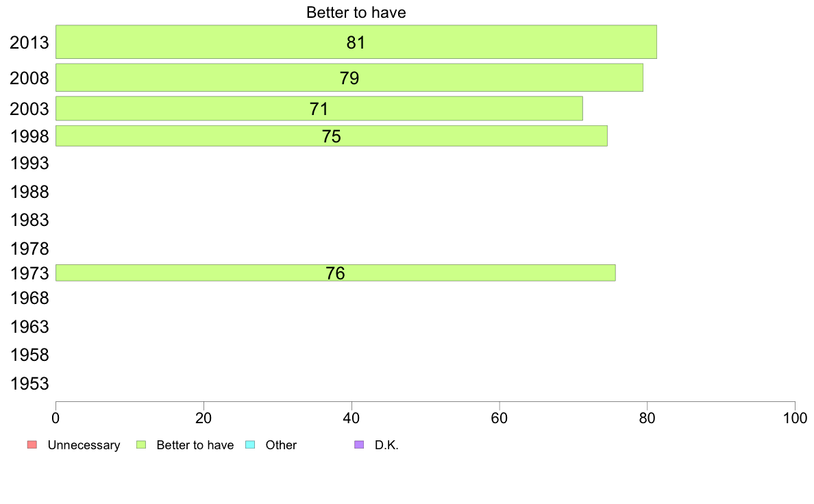814x504 pixels.
Task: Click the purple D.K. legend swatch
Action: click(x=359, y=445)
